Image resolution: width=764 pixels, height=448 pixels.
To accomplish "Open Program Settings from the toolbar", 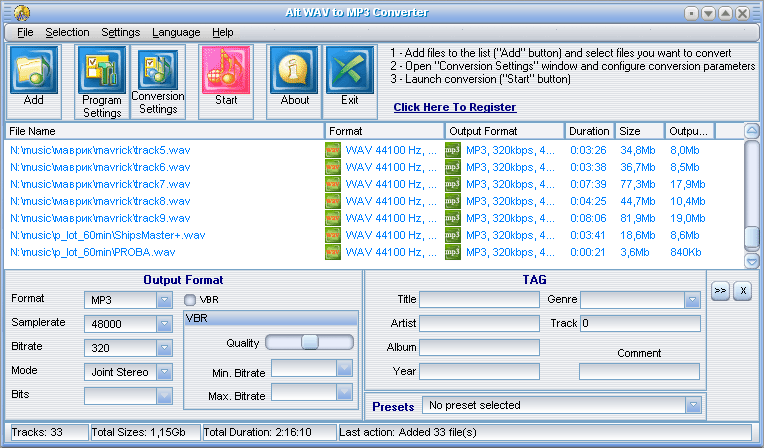I will click(102, 70).
